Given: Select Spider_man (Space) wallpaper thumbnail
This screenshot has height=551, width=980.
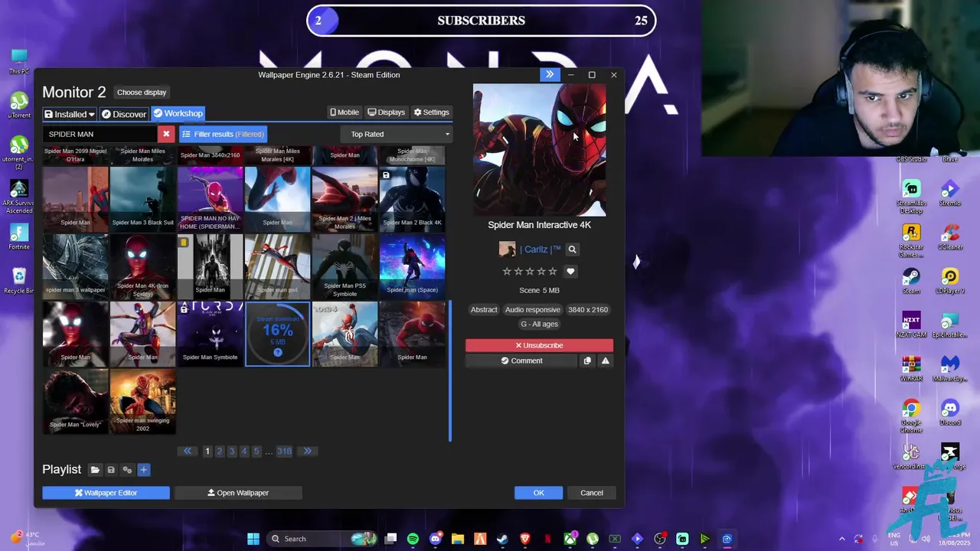Looking at the screenshot, I should [412, 266].
